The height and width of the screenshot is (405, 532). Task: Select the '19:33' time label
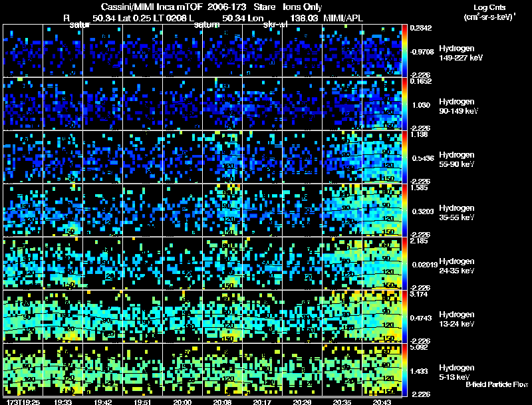pos(63,402)
